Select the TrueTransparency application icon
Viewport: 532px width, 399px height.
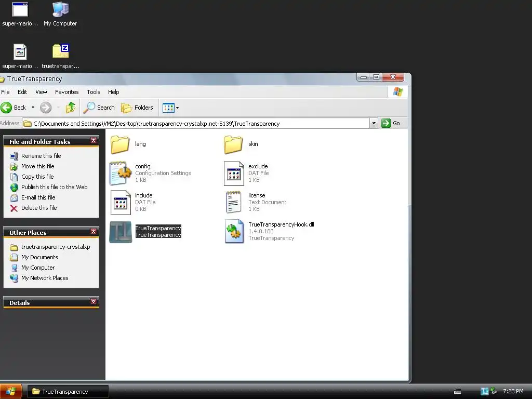coord(121,232)
